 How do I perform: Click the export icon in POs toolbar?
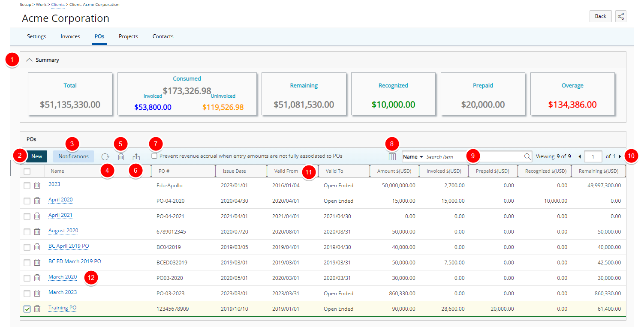tap(136, 157)
